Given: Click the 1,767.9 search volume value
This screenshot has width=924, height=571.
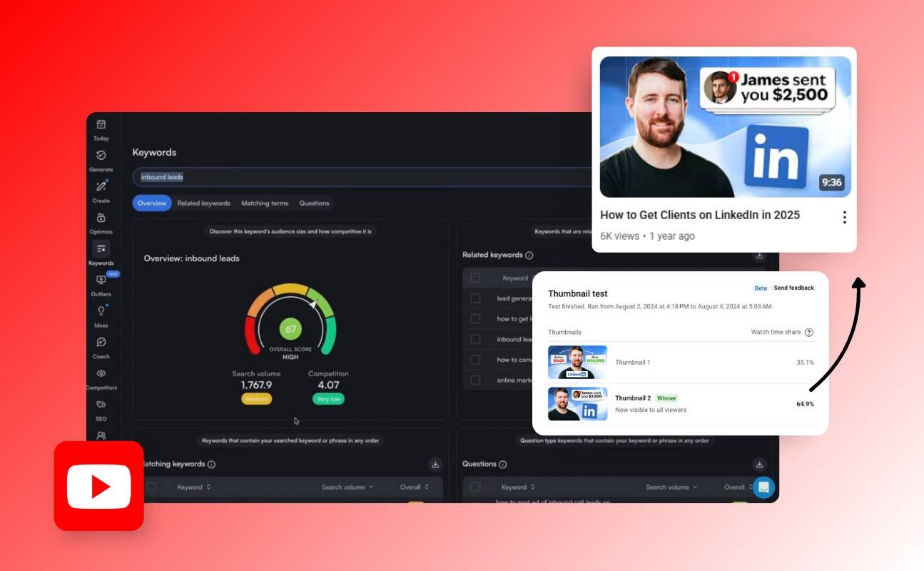Looking at the screenshot, I should point(256,385).
